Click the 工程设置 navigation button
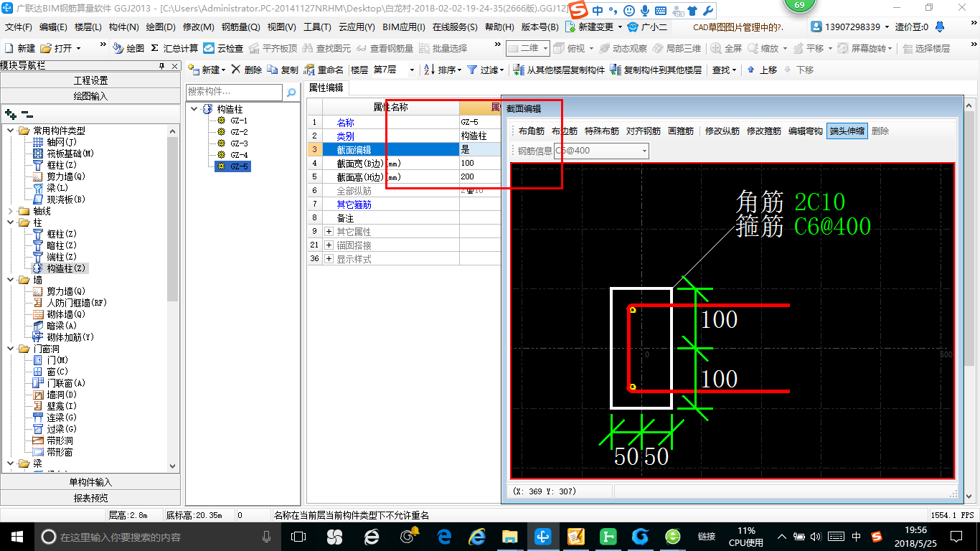 (x=90, y=80)
